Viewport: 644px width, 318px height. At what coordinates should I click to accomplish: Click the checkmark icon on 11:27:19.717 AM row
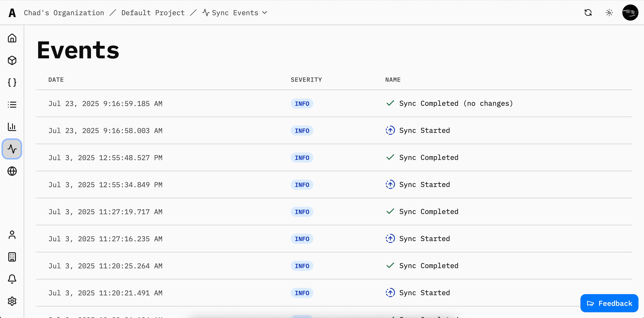click(x=390, y=211)
